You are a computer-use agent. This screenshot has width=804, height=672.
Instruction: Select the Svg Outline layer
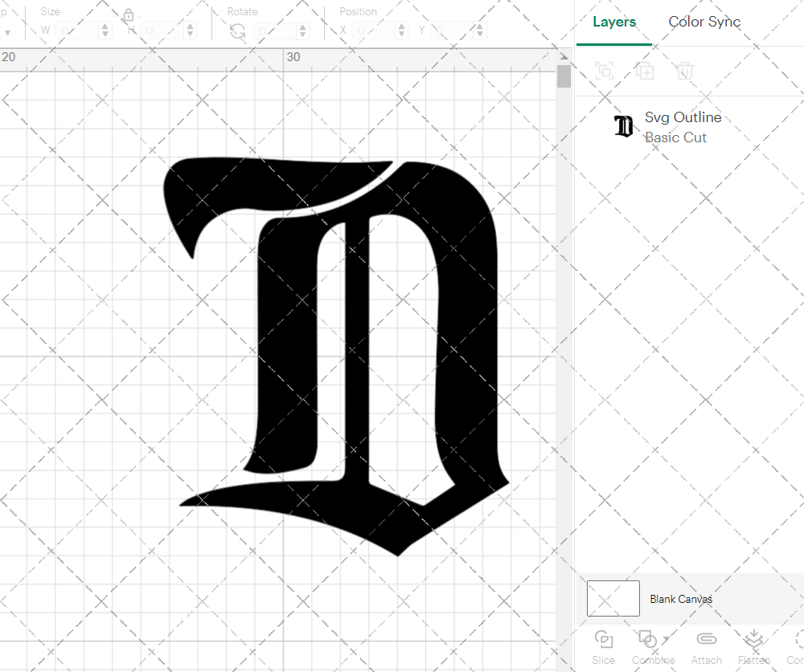(682, 127)
